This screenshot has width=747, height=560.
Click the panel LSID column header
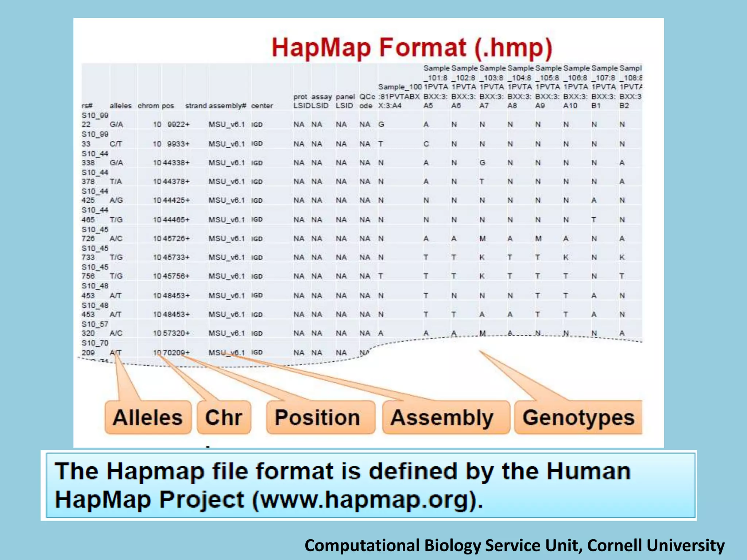point(345,101)
